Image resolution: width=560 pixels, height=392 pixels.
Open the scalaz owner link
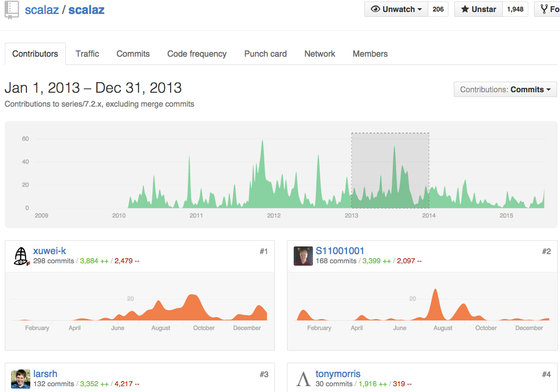(42, 10)
